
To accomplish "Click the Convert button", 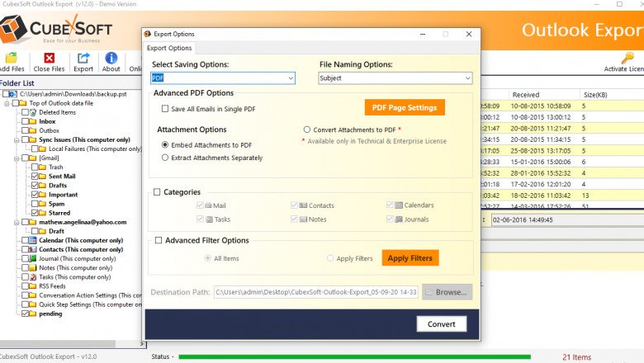I will coord(442,324).
